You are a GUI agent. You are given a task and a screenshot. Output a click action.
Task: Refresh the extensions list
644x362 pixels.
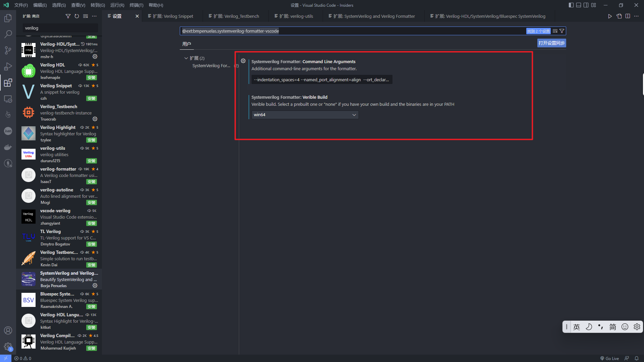76,16
